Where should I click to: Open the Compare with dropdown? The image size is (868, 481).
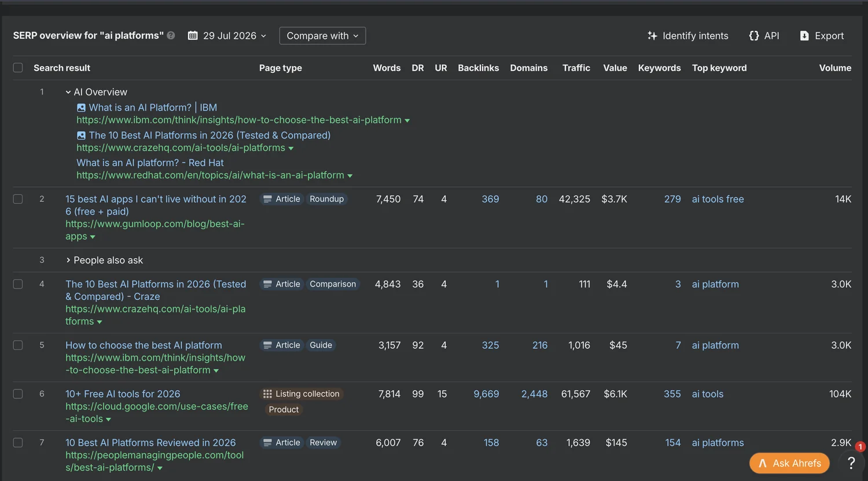click(322, 36)
